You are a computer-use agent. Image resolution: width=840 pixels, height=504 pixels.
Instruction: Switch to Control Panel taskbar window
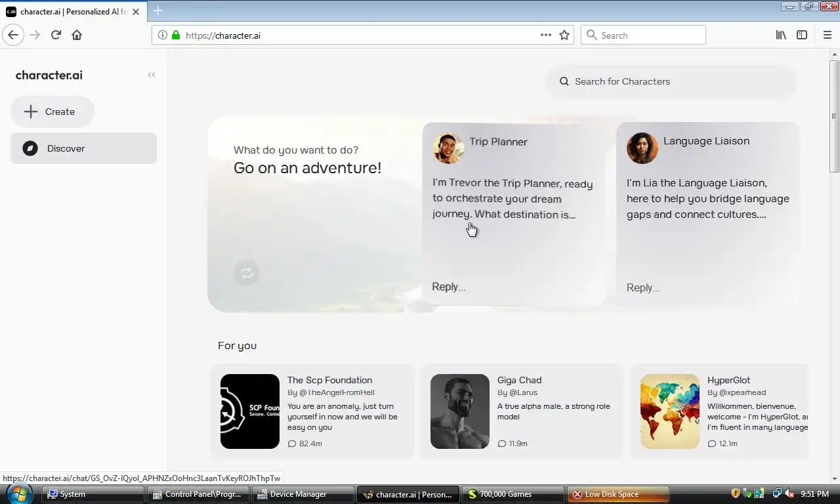199,494
